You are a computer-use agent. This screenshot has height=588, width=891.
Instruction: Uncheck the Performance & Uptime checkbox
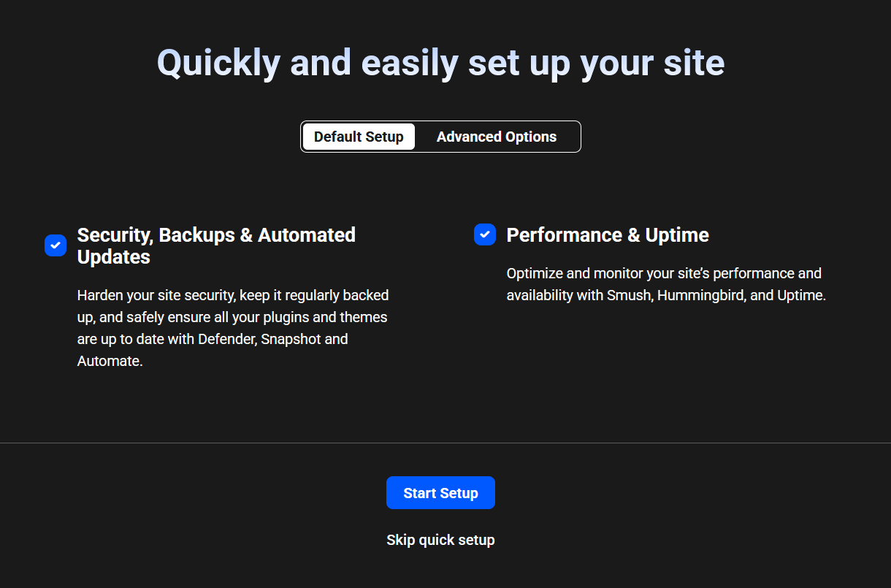[485, 234]
